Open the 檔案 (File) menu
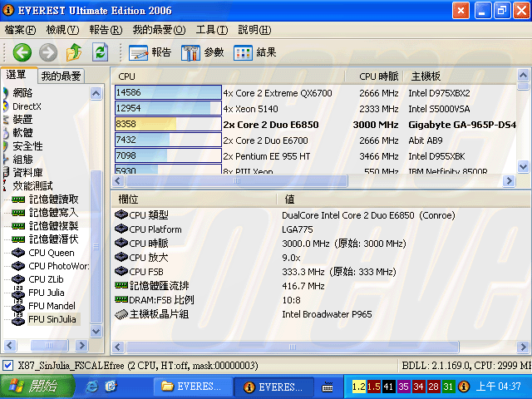 (x=20, y=30)
